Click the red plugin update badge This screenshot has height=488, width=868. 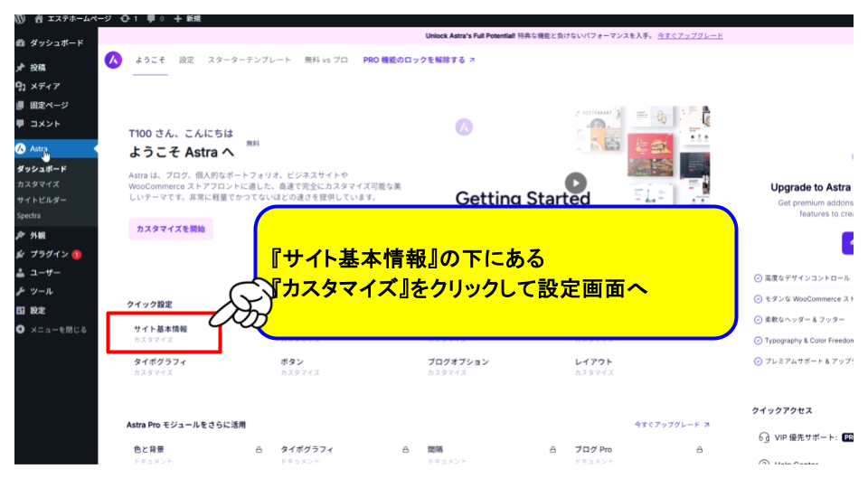[76, 255]
